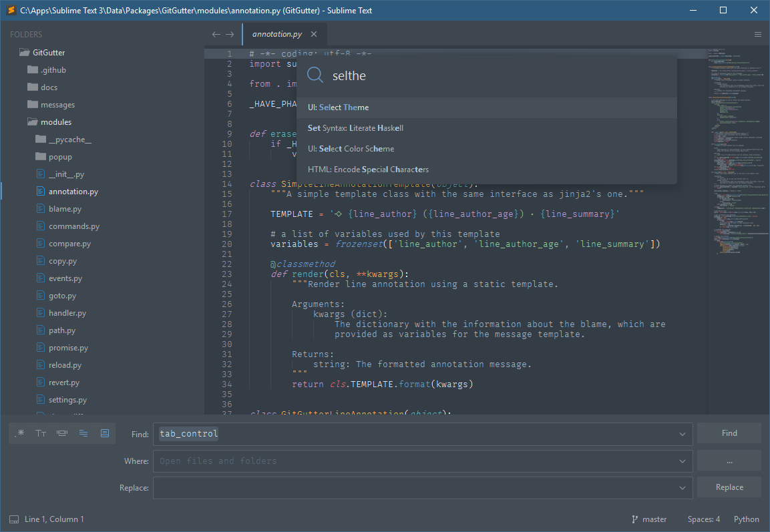Viewport: 770px width, 532px height.
Task: Click git branch master indicator
Action: (x=649, y=519)
